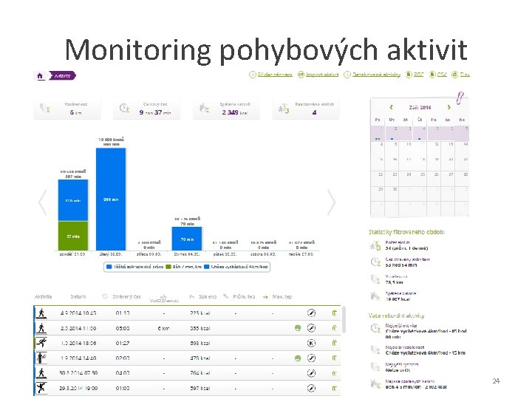Click the green smiley on the 1.9.2014 14:40 row
532x399 pixels.
pos(298,358)
